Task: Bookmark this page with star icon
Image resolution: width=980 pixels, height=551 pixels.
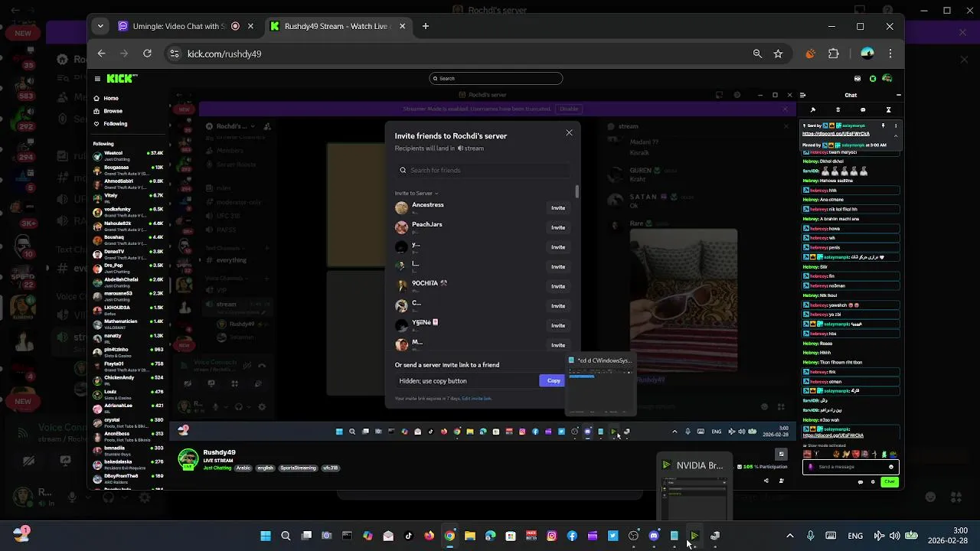Action: click(778, 54)
